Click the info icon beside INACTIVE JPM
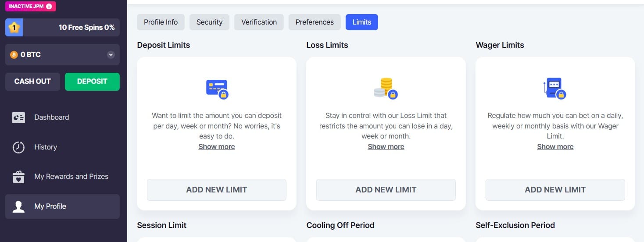Viewport: 644px width, 242px height. [49, 7]
